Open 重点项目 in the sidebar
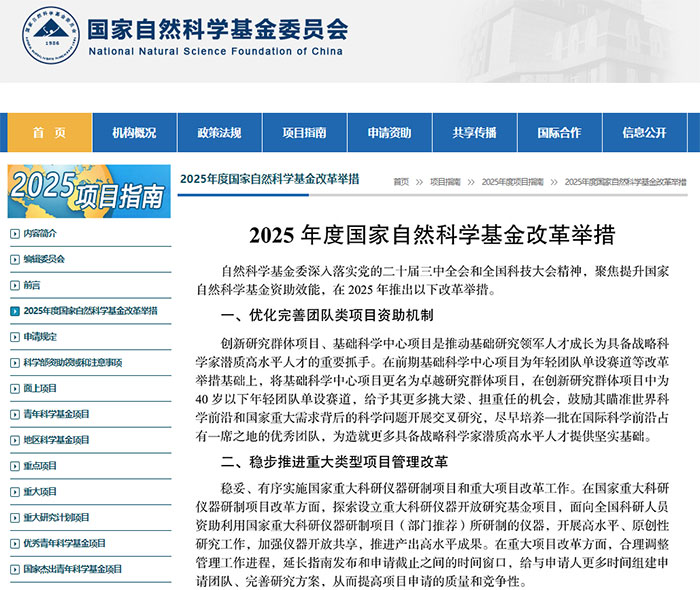Viewport: 700px width, 590px height. tap(40, 466)
